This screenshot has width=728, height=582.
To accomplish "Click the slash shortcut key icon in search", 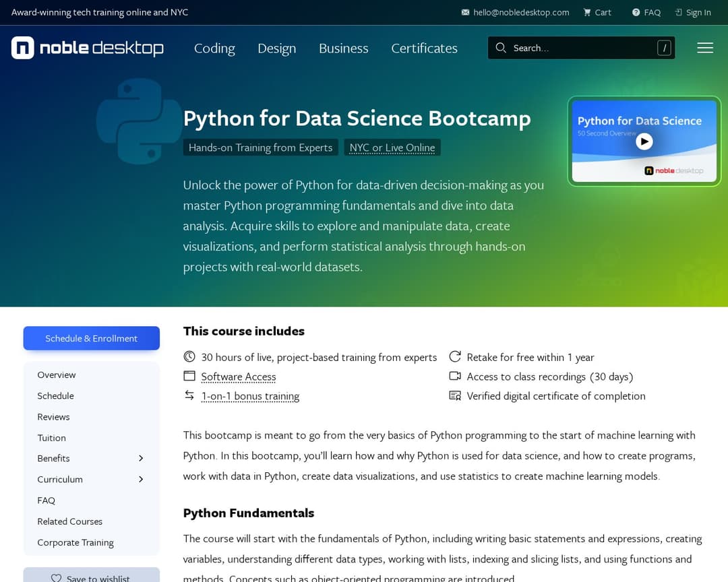I will click(x=664, y=48).
